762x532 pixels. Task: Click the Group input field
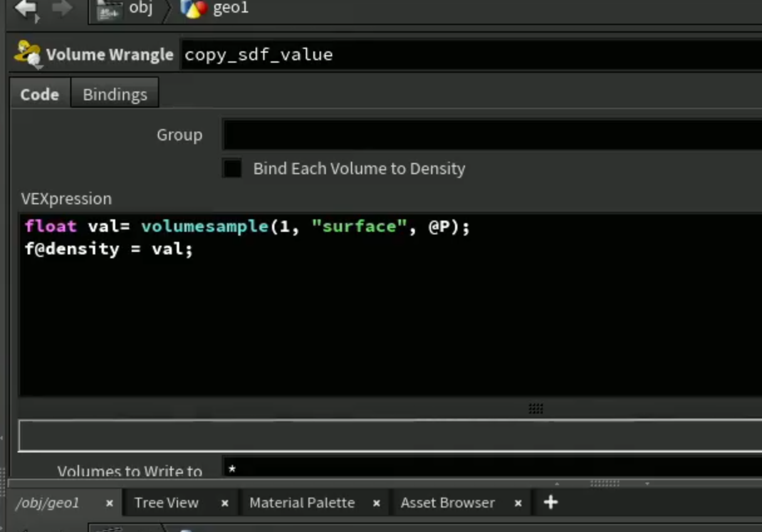click(492, 135)
